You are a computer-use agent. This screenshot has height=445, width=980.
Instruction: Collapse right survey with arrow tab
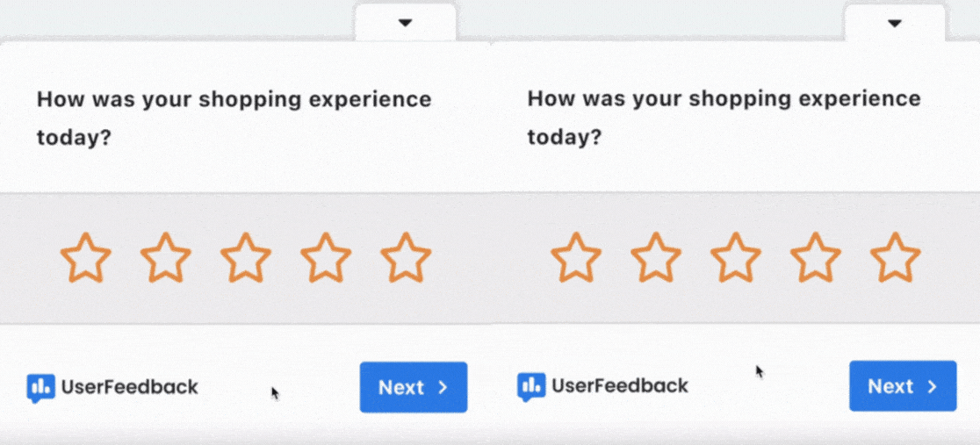click(895, 23)
